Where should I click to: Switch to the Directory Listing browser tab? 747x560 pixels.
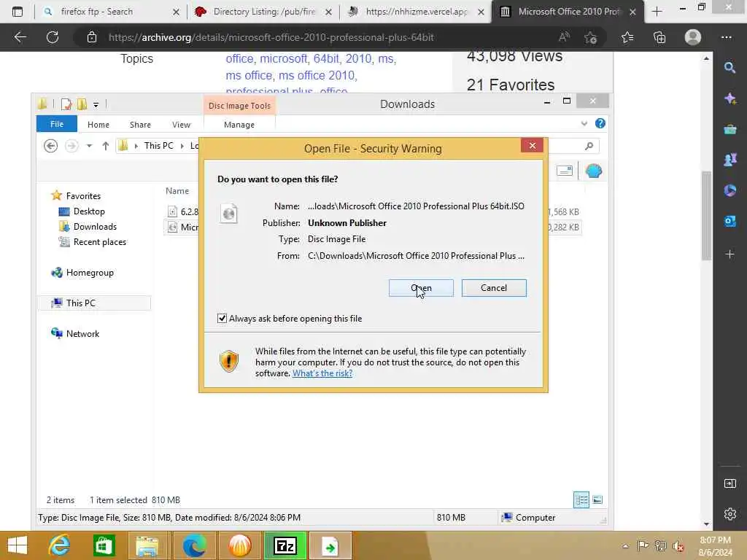click(x=263, y=12)
